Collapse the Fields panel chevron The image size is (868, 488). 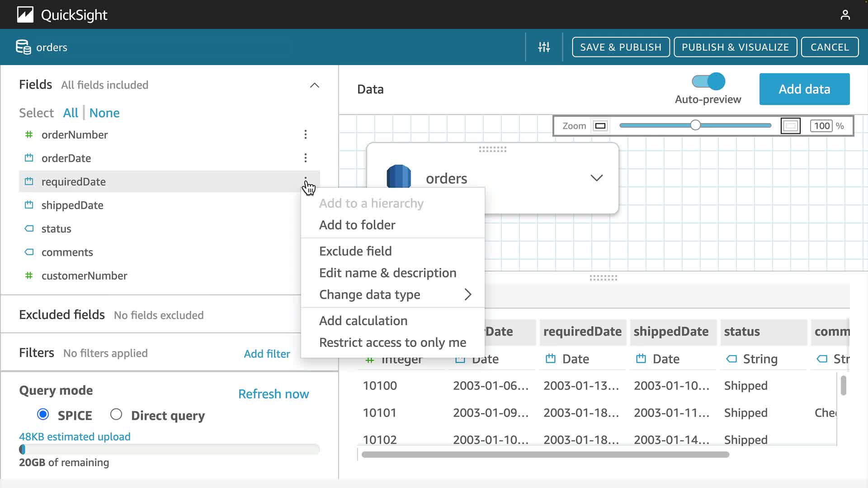coord(315,85)
